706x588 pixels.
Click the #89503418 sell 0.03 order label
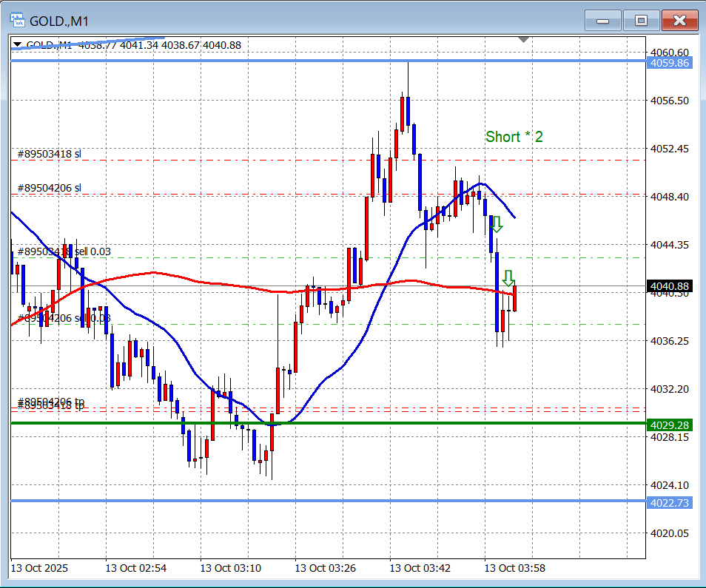pyautogui.click(x=64, y=251)
